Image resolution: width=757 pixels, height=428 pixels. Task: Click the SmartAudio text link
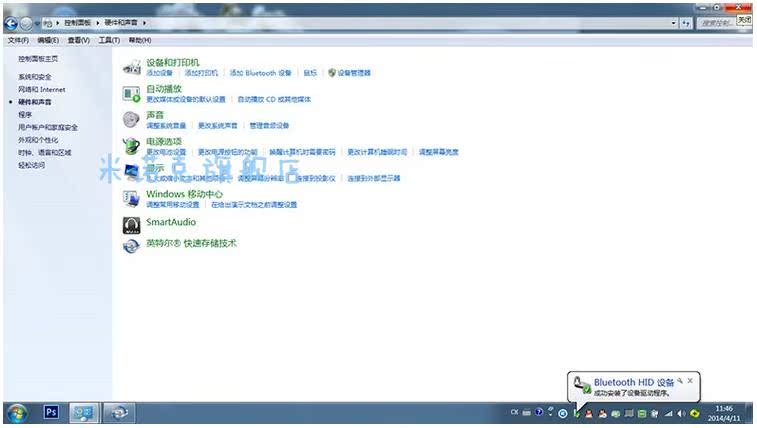tap(171, 222)
